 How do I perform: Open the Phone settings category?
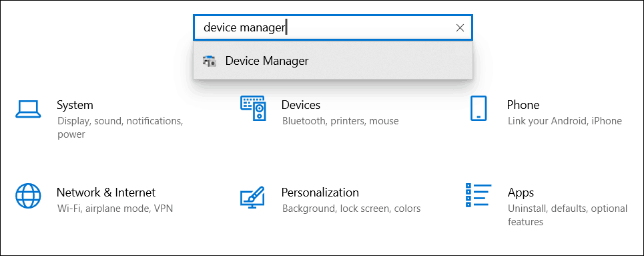click(523, 105)
